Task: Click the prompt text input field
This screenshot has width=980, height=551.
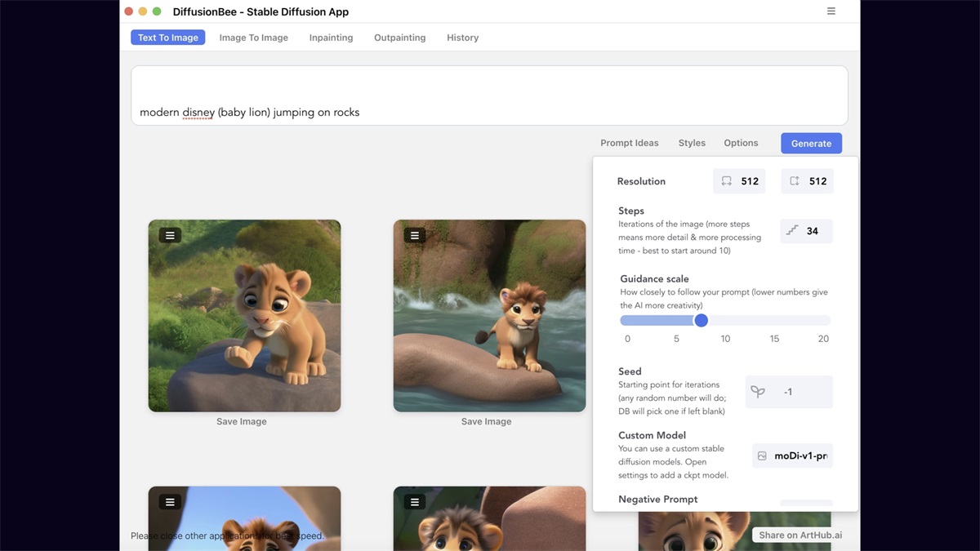Action: [489, 96]
